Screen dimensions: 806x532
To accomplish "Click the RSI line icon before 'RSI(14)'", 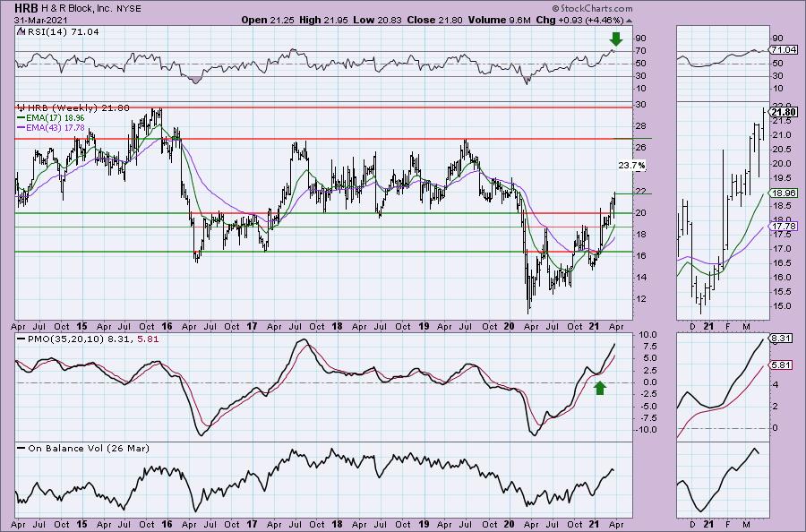I will [20, 31].
